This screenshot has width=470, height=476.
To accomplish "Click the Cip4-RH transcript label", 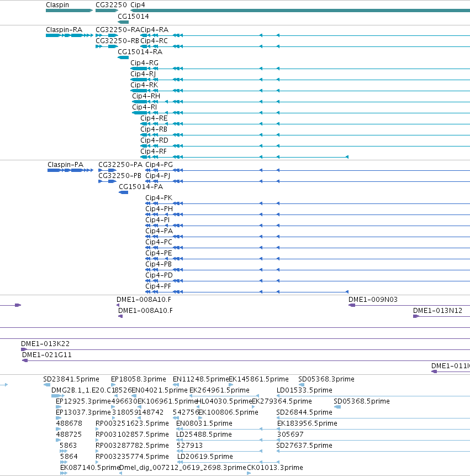I will coord(146,96).
